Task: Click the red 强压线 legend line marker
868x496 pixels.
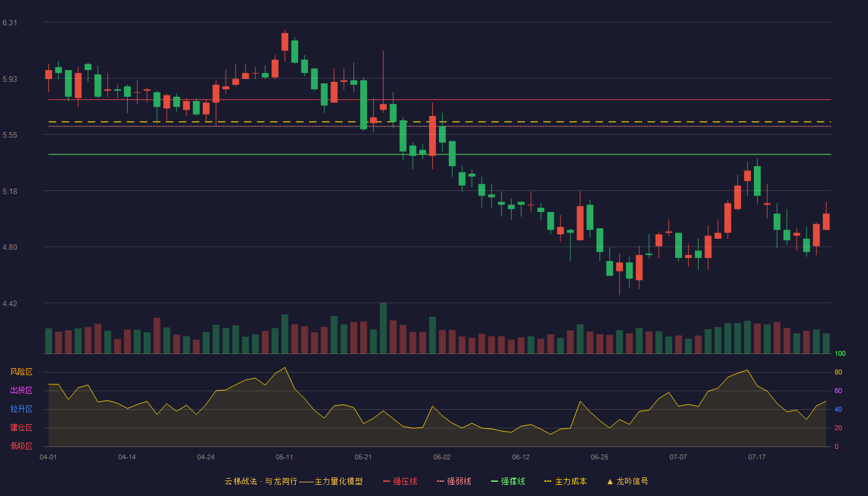Action: tap(386, 481)
